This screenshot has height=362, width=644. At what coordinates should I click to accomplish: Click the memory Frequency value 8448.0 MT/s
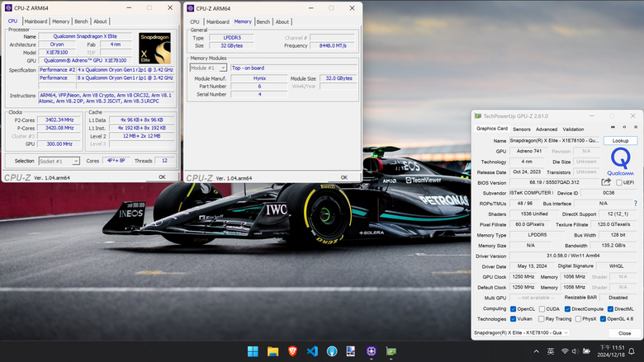click(332, 45)
